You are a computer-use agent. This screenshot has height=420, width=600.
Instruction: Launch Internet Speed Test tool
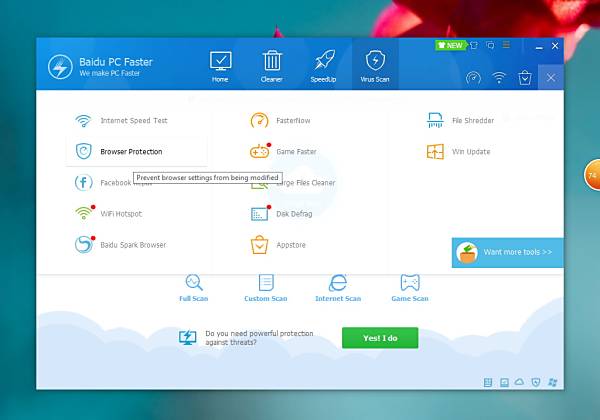[x=121, y=120]
